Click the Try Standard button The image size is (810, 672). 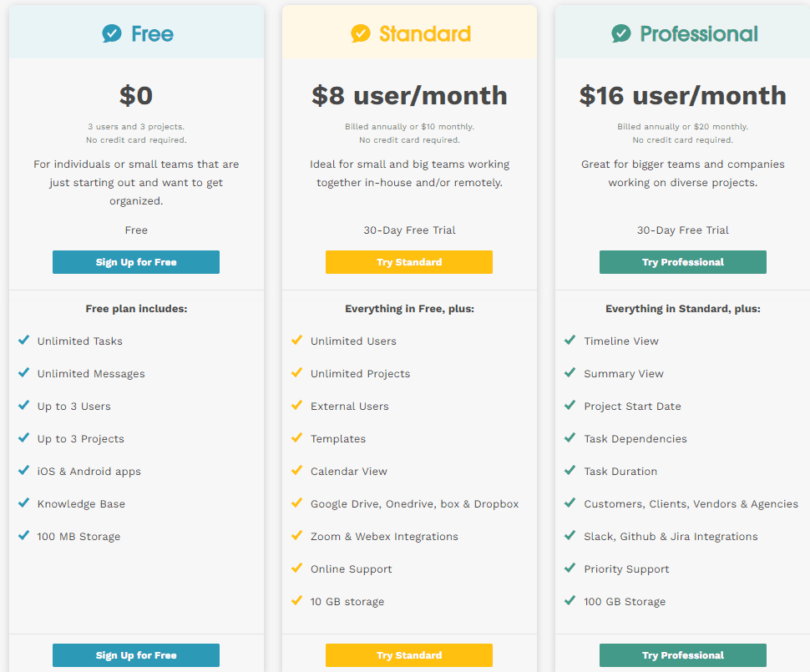[x=409, y=261]
